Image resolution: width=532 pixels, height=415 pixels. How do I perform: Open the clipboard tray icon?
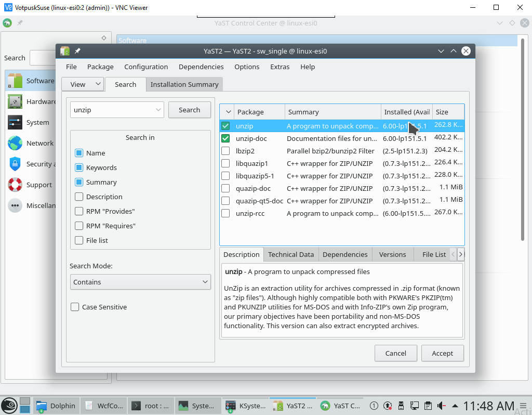(428, 406)
